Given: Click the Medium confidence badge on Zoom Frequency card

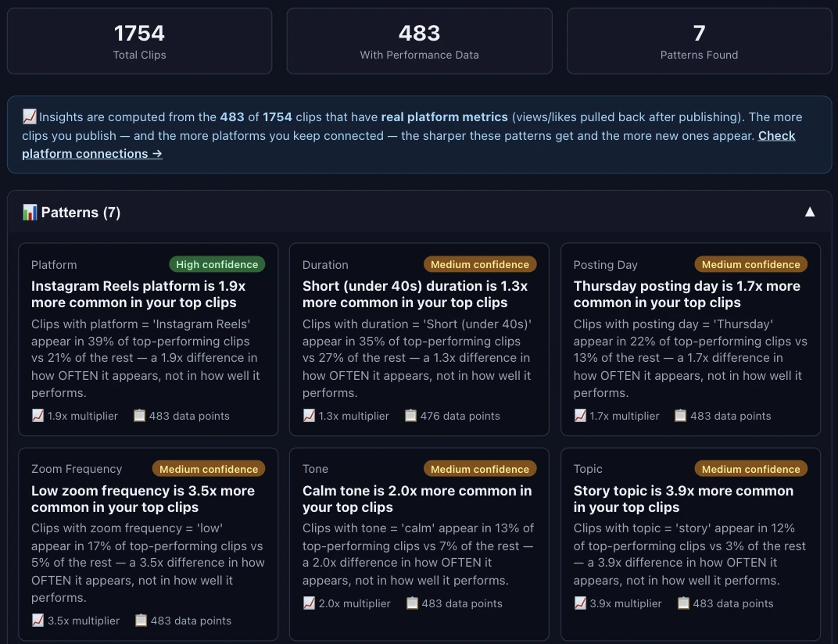Looking at the screenshot, I should (x=209, y=469).
